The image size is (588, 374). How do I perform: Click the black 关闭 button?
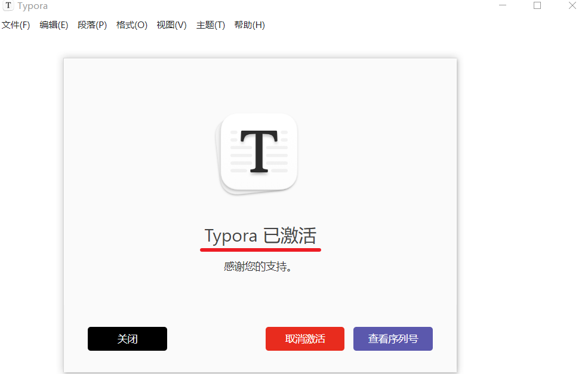point(128,339)
